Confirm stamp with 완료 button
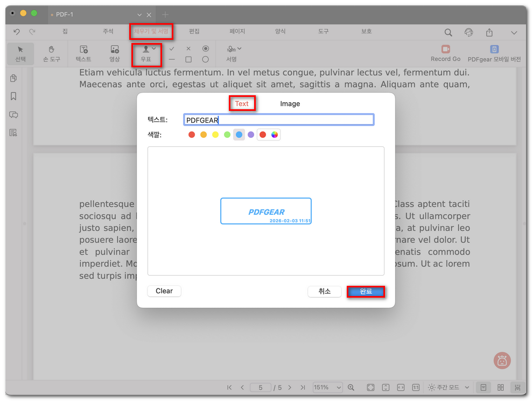This screenshot has height=401, width=532. (x=366, y=291)
